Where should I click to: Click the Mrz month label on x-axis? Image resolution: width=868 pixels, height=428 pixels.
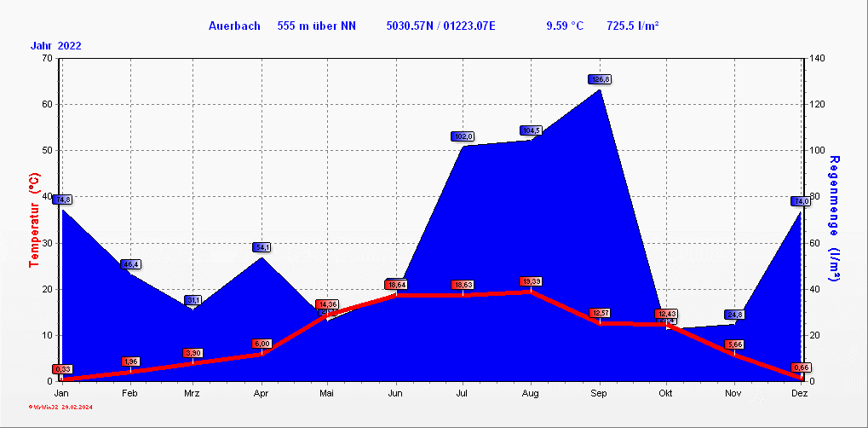(x=193, y=393)
